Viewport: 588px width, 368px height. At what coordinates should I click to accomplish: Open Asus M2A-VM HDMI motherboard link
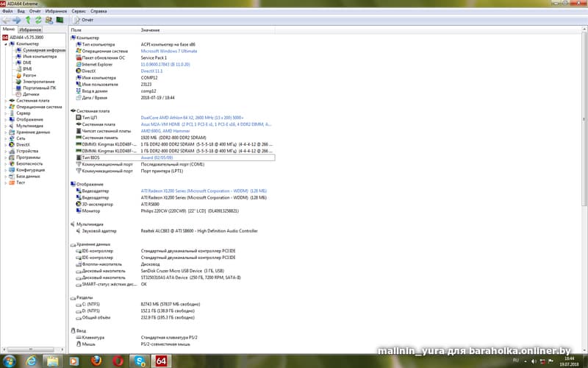[206, 124]
